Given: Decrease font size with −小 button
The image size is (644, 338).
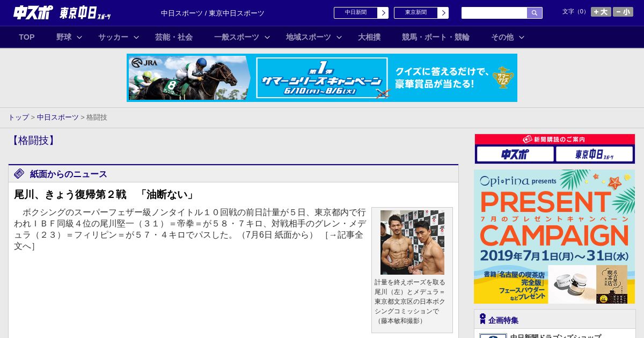Looking at the screenshot, I should [x=623, y=12].
